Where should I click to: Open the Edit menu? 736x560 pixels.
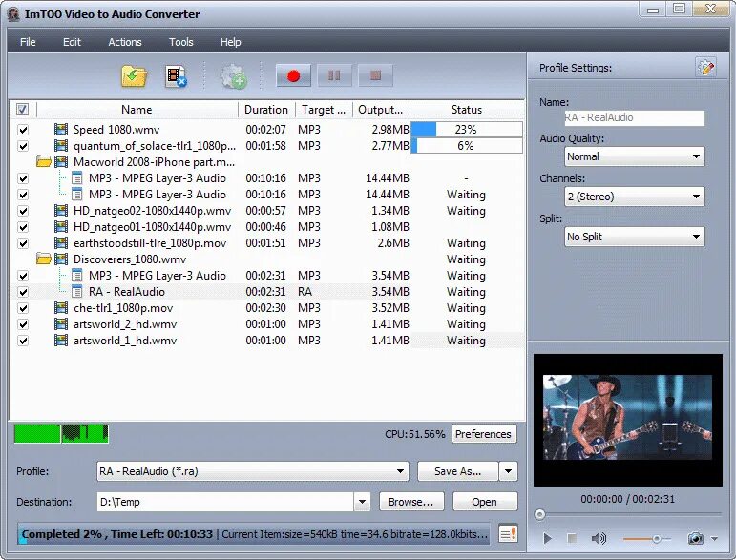72,42
